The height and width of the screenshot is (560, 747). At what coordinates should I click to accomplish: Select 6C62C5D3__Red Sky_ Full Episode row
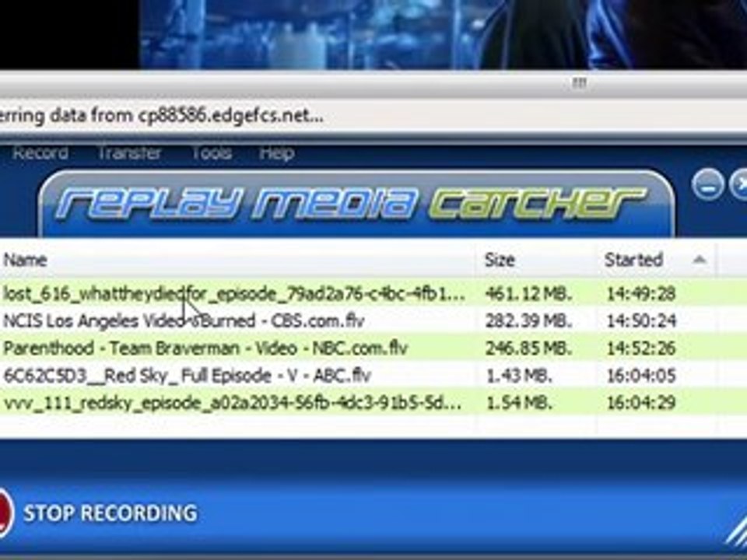point(373,375)
